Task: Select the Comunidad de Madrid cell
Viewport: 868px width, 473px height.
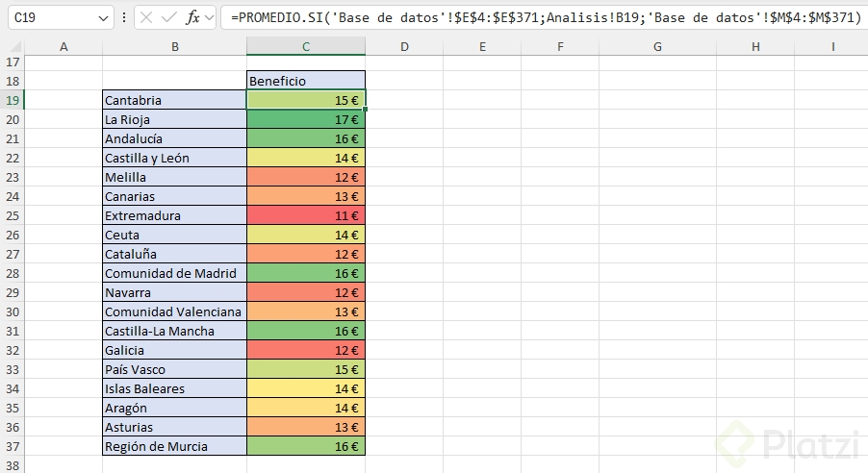Action: point(174,273)
